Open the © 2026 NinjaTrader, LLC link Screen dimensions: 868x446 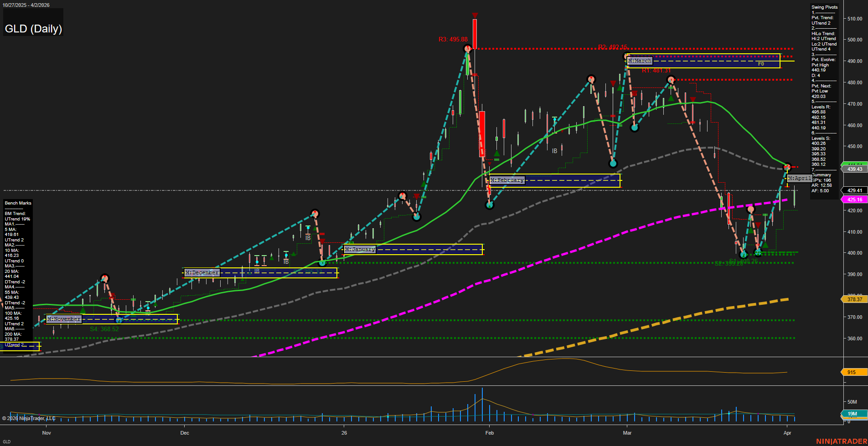[x=29, y=417]
